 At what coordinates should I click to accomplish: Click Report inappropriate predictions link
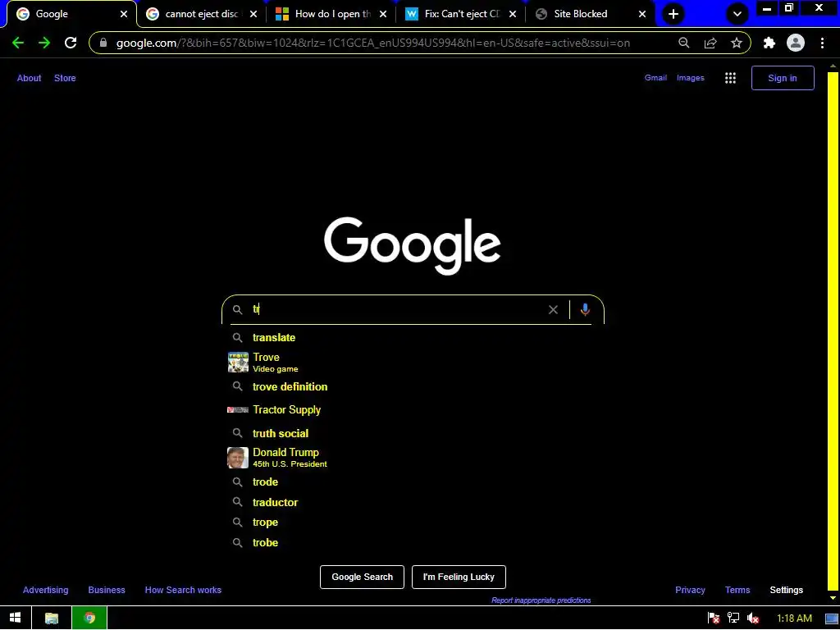point(541,600)
